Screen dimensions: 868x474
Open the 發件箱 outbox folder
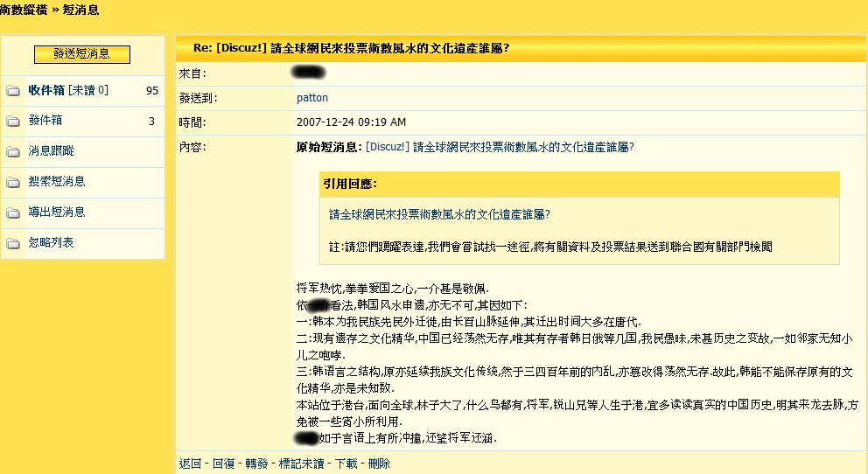(x=45, y=121)
